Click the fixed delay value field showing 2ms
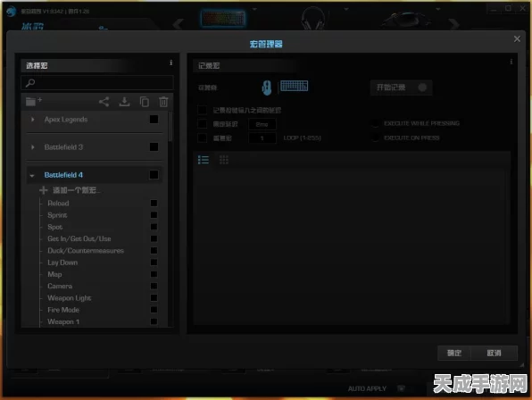Screen dimensions: 532x400 262,124
